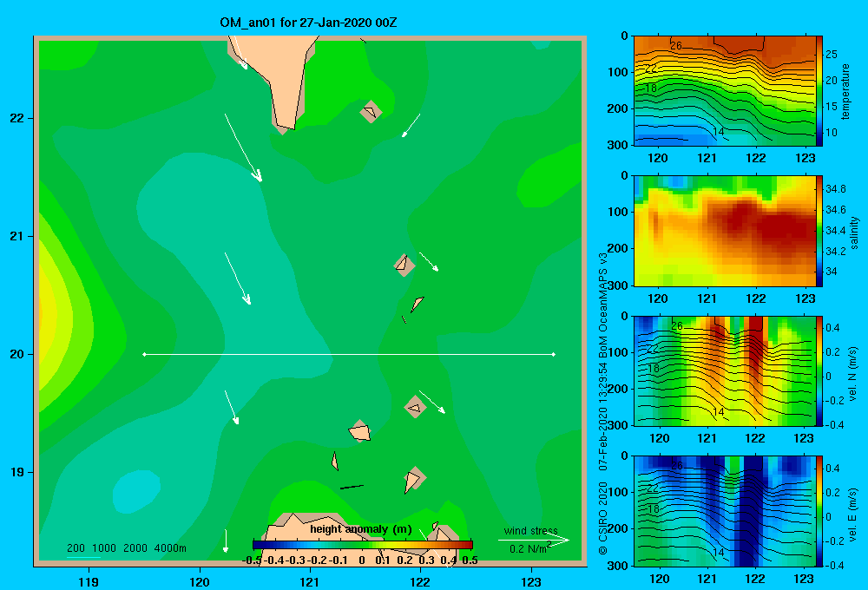Click the depth label 100 on the vel. E plot
868x590 pixels.
pos(618,492)
